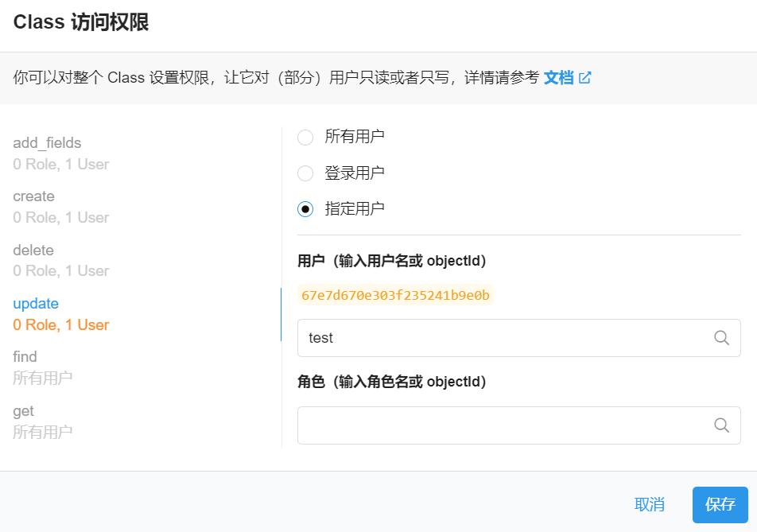This screenshot has height=532, width=757.
Task: Select the 所有用户 radio option
Action: (x=305, y=138)
